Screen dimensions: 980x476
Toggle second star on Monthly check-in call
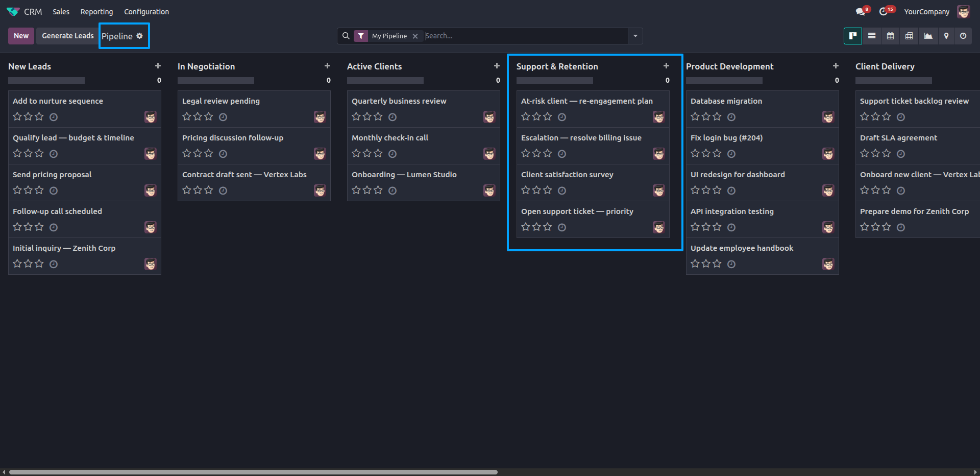pyautogui.click(x=367, y=153)
